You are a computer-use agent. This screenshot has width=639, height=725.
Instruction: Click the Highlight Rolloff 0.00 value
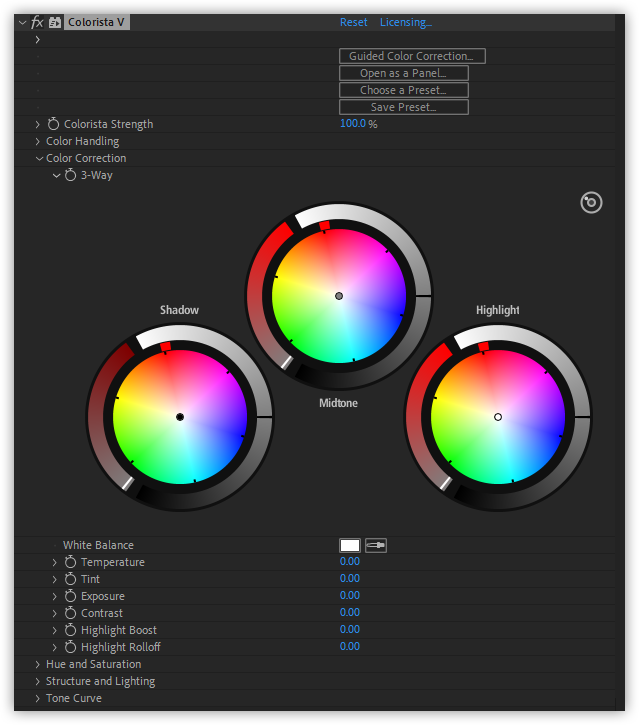coord(350,646)
